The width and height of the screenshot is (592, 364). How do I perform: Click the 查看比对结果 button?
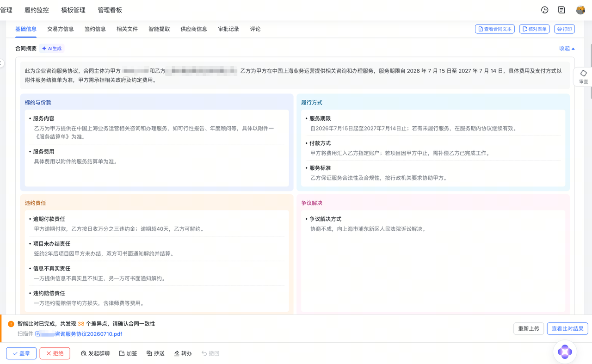coord(567,329)
